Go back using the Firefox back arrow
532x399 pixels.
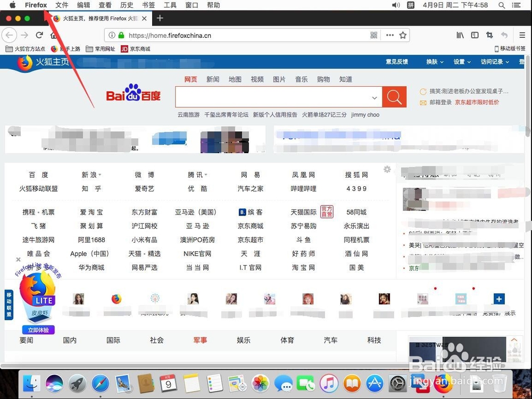pyautogui.click(x=9, y=35)
